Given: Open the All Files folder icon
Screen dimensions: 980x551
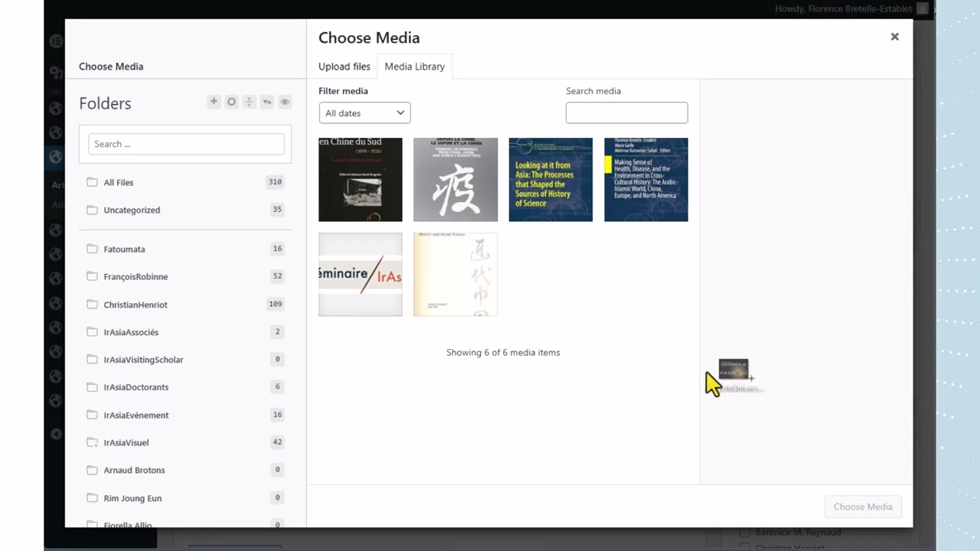Looking at the screenshot, I should 92,182.
